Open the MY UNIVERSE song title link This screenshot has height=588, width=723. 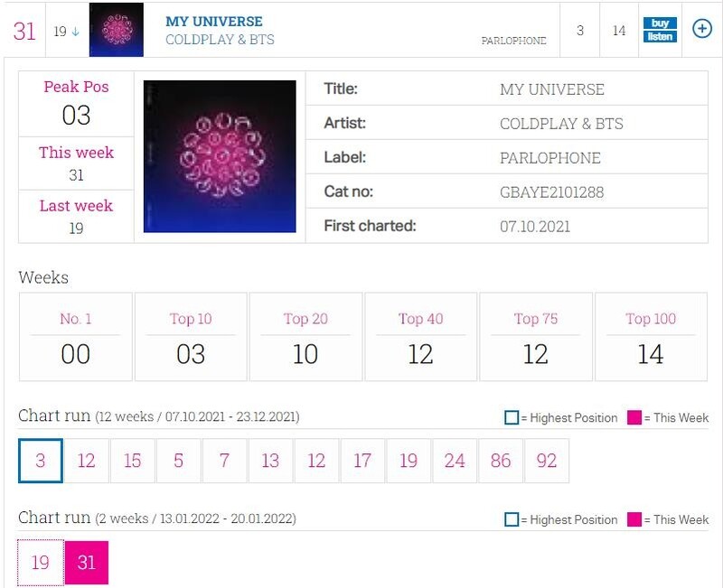214,21
